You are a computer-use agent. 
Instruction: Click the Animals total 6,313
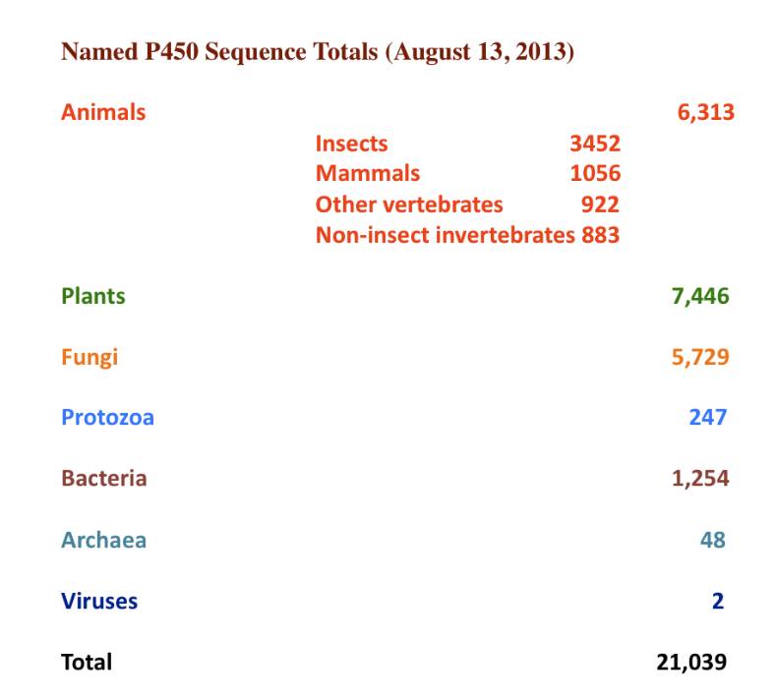[x=706, y=113]
